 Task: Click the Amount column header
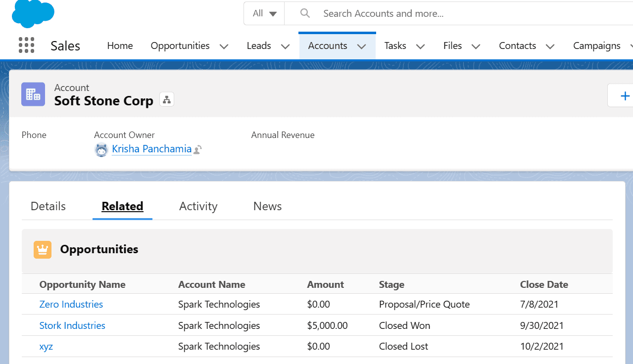[325, 284]
